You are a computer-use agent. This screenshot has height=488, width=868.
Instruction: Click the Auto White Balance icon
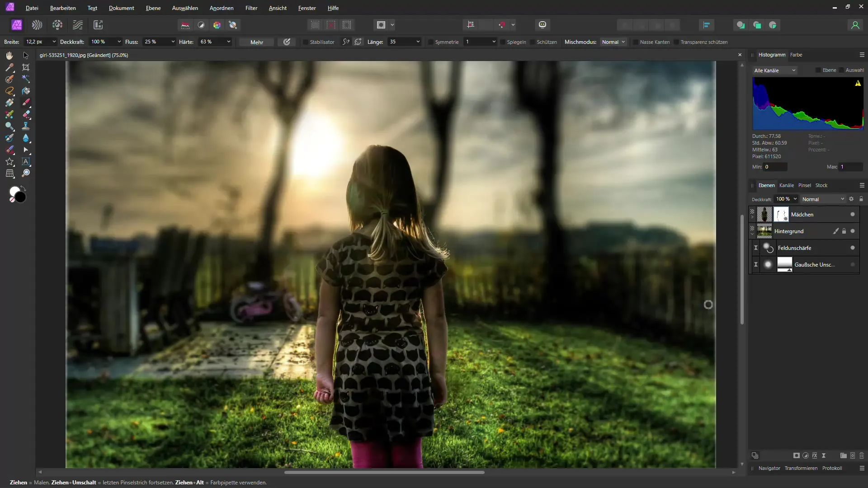(233, 25)
